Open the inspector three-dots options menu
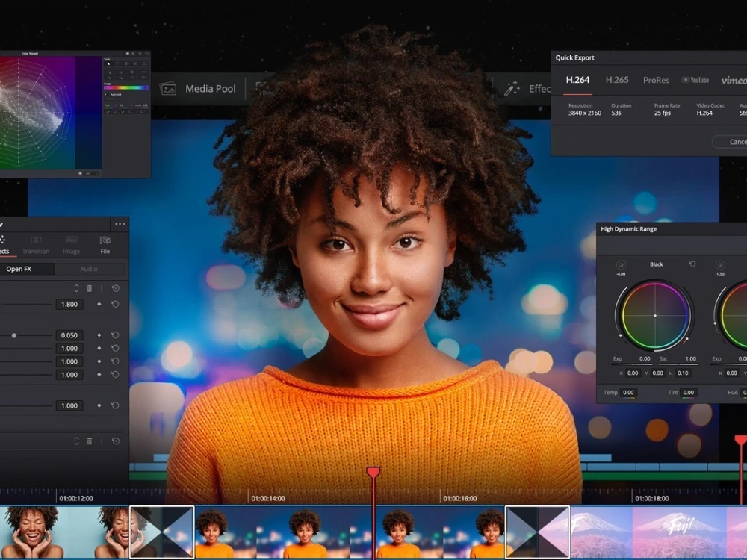747x560 pixels. point(120,224)
